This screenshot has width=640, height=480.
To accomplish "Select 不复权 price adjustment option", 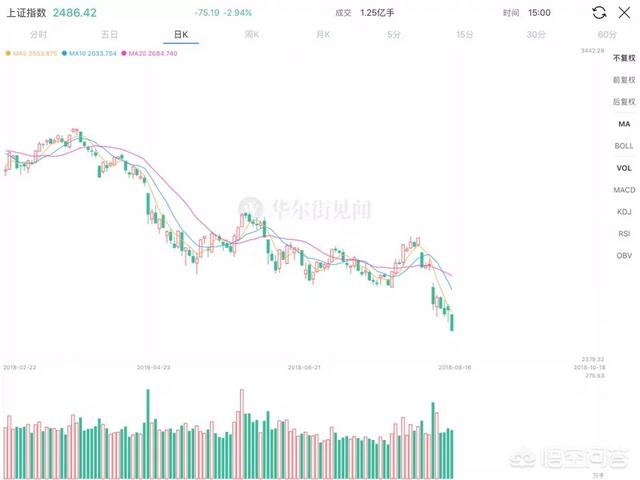I will point(624,58).
